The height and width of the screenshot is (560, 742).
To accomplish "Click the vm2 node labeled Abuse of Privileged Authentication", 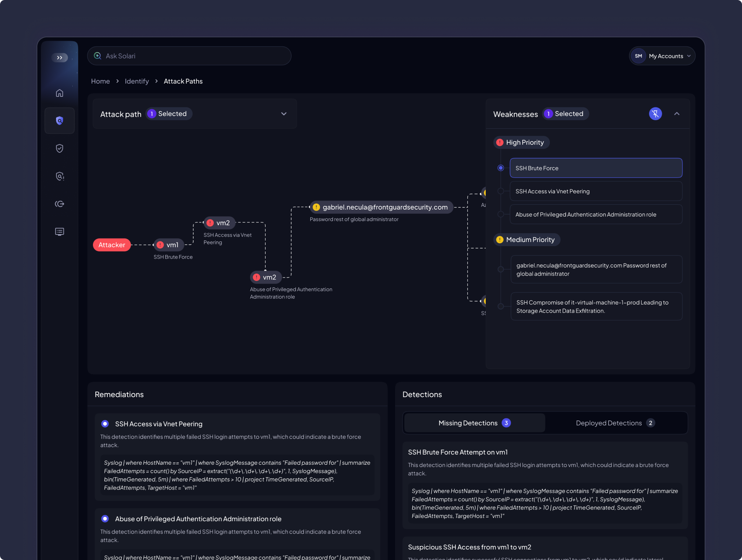I will click(266, 277).
